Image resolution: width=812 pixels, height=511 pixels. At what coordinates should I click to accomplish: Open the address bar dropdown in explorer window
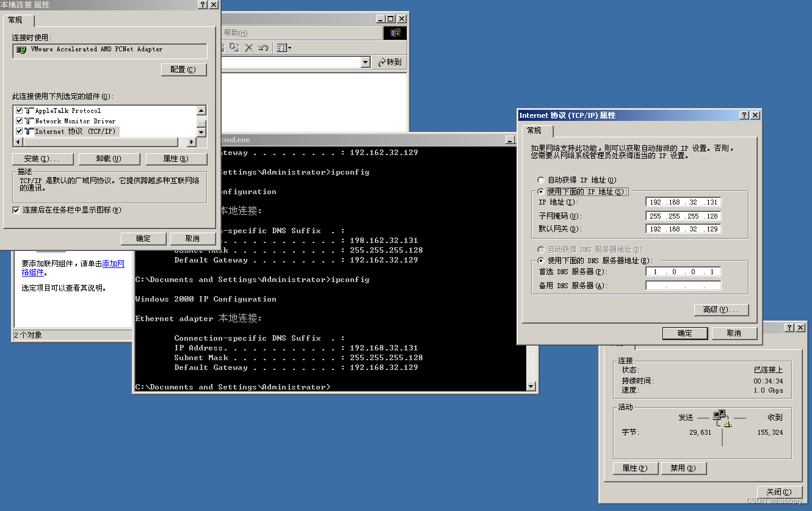365,62
